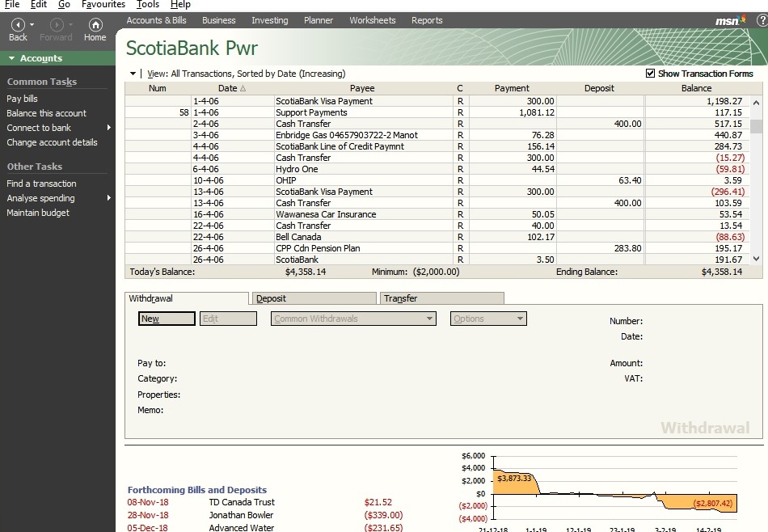The height and width of the screenshot is (532, 768).
Task: Open the Investing menu tab
Action: pos(269,20)
